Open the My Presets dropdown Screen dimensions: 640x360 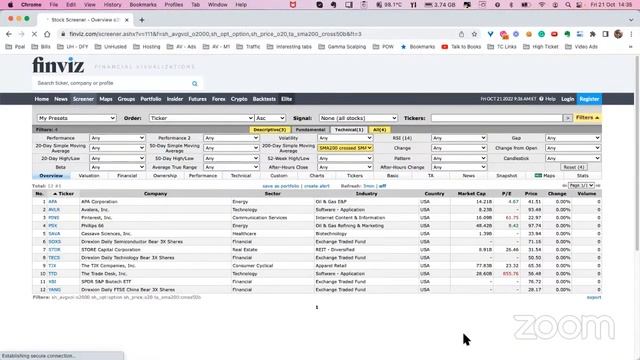(x=77, y=118)
